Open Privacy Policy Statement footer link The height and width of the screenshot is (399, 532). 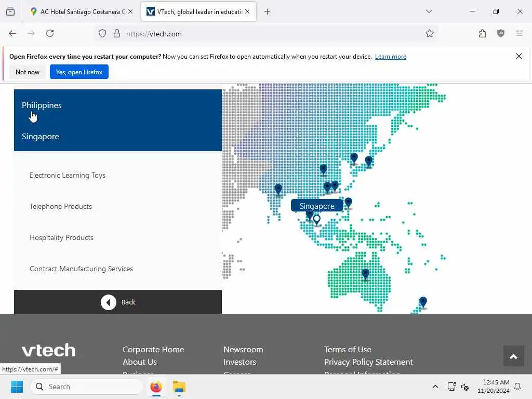(x=368, y=362)
